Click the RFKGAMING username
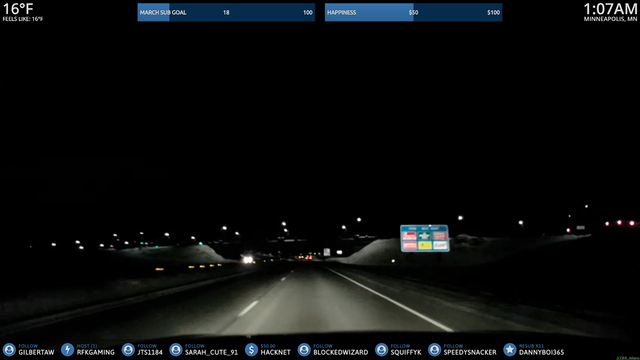640x360 pixels. [x=96, y=352]
